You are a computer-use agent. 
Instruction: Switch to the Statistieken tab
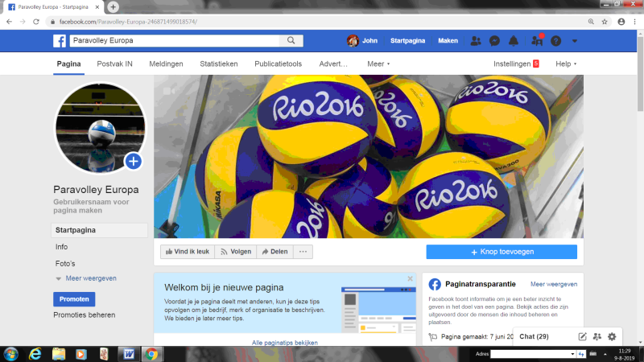(x=218, y=64)
